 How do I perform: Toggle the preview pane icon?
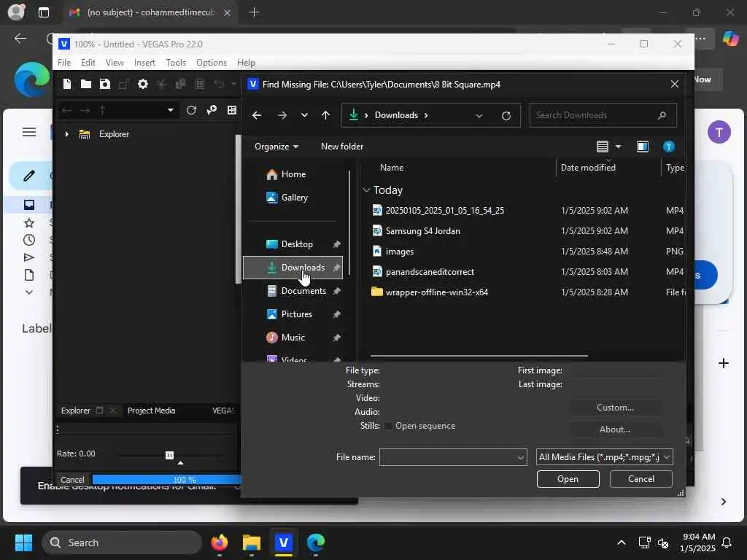click(643, 147)
